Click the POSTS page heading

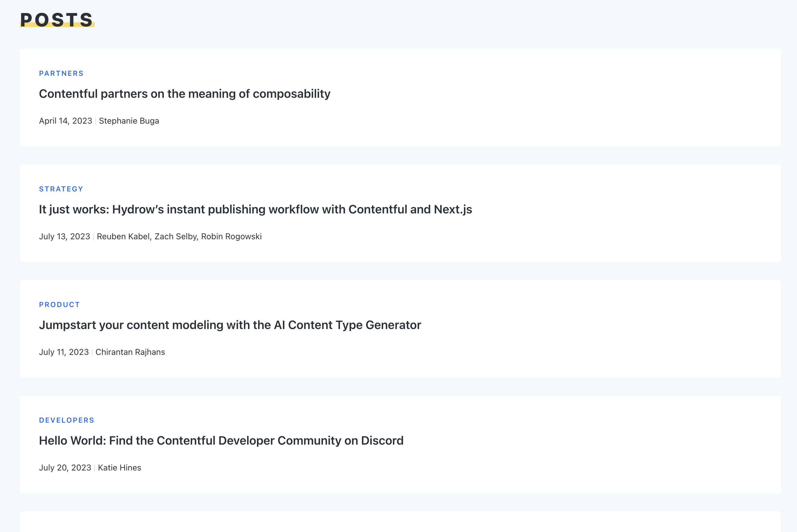pos(57,19)
